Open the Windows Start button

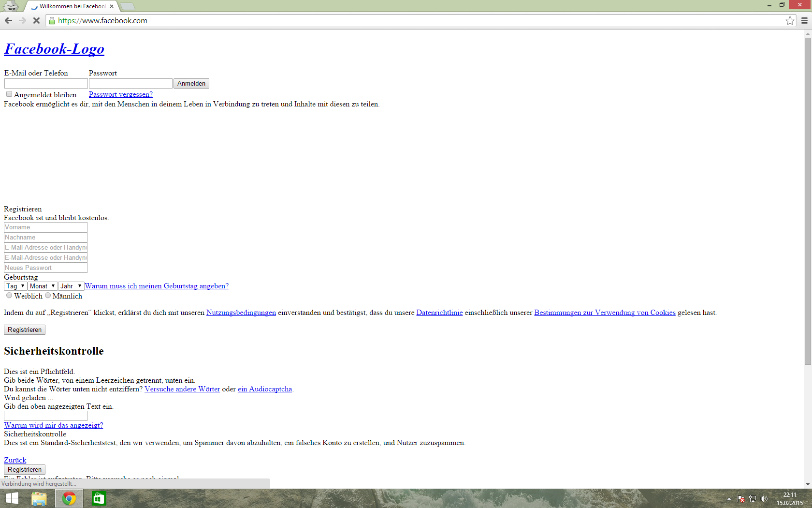[x=12, y=498]
